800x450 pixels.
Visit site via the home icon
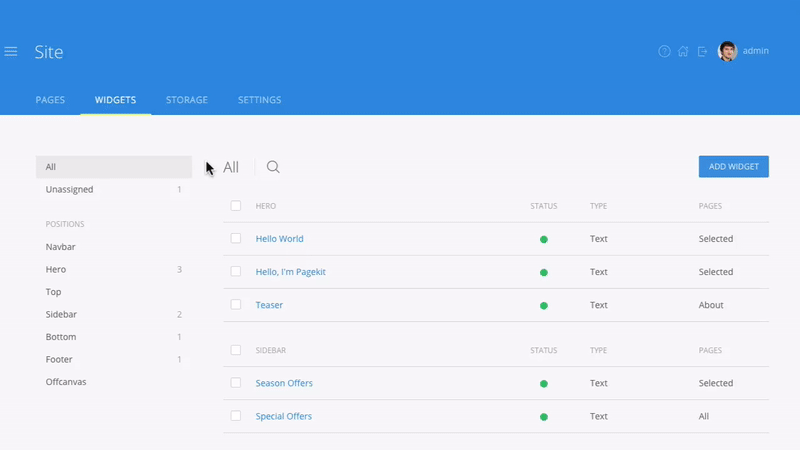683,52
